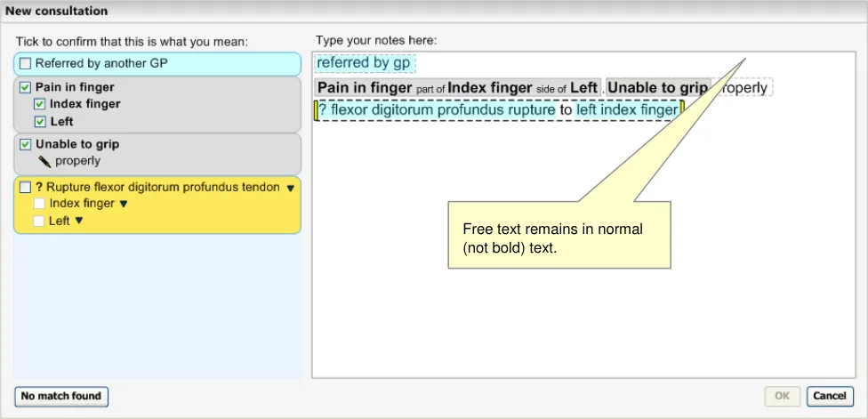Select the "referred by gp" note text
This screenshot has height=419, width=868.
tap(364, 63)
